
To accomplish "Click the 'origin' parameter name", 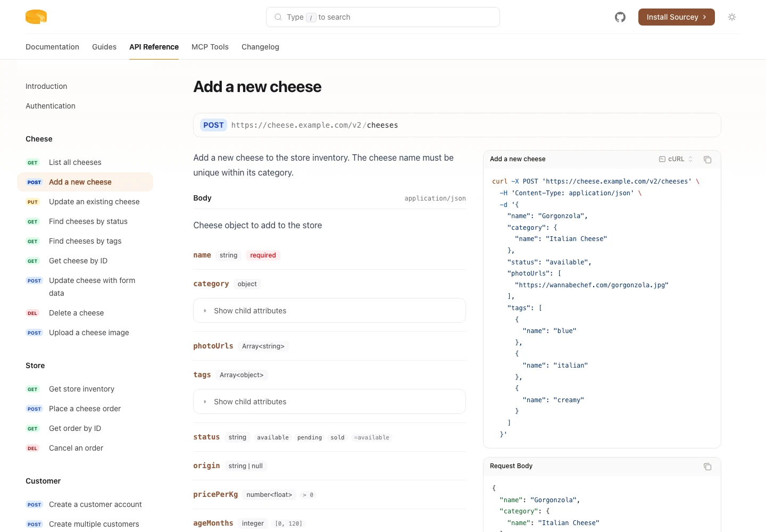I will click(206, 465).
